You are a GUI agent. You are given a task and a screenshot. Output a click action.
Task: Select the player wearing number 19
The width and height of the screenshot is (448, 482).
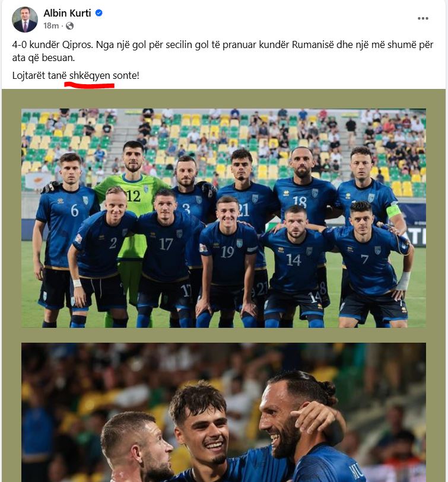point(227,261)
